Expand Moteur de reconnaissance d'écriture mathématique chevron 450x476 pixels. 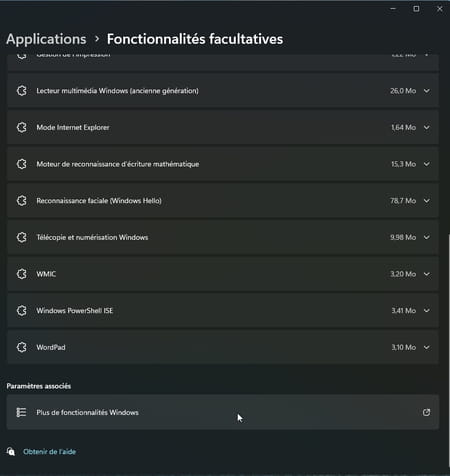pyautogui.click(x=427, y=164)
